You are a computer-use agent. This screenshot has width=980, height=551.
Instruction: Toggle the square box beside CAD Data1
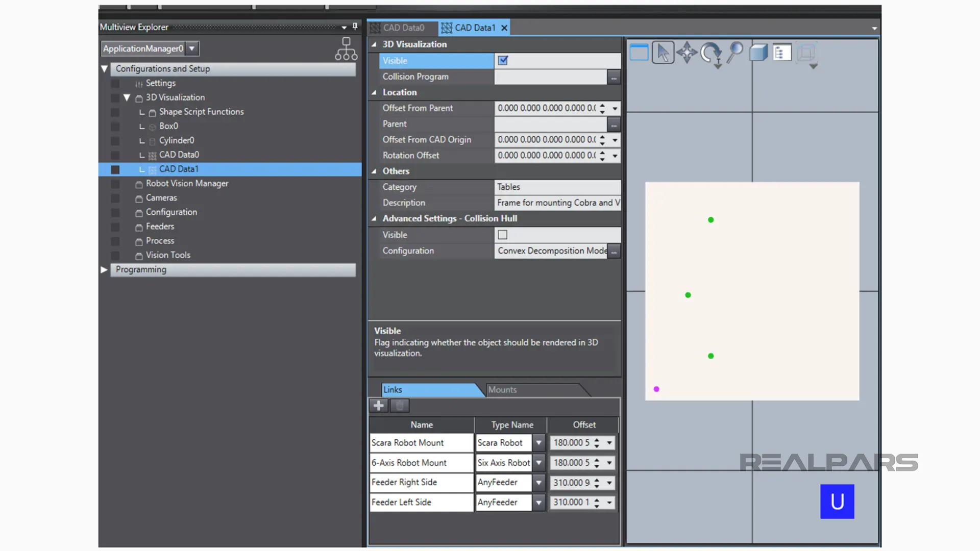(115, 169)
